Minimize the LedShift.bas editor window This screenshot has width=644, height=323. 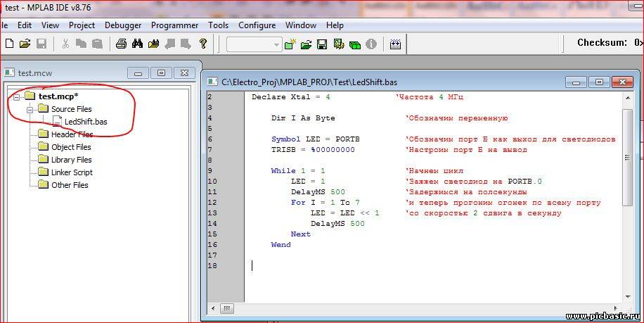point(576,82)
